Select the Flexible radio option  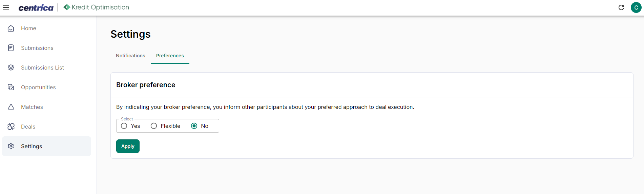tap(154, 126)
